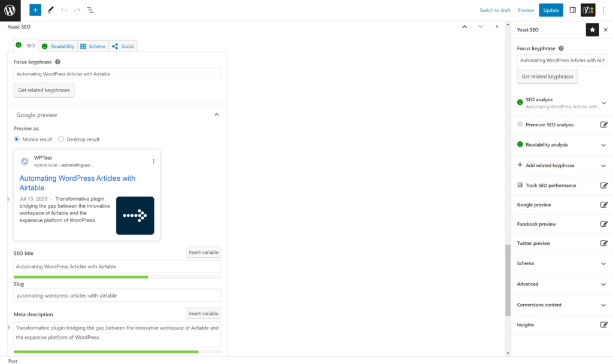613x364 pixels.
Task: Click help icon beside sidebar Focus keyphrase
Action: pyautogui.click(x=561, y=48)
